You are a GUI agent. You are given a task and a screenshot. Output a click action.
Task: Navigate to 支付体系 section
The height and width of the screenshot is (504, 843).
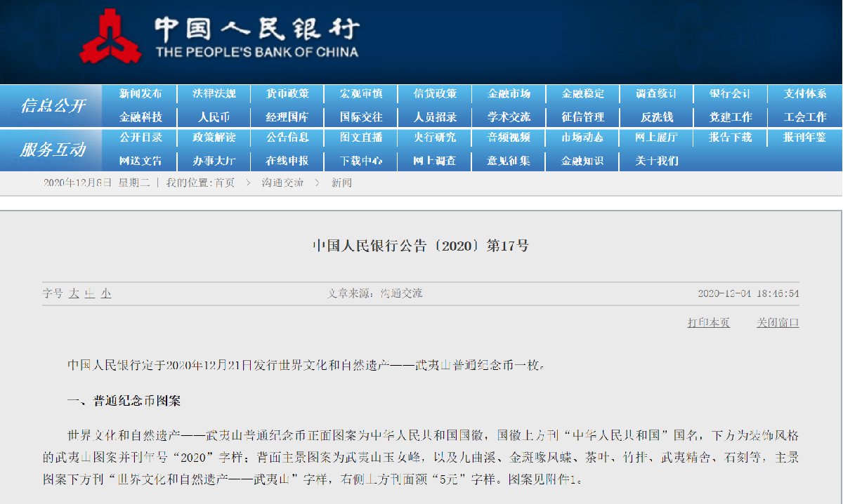[x=805, y=93]
